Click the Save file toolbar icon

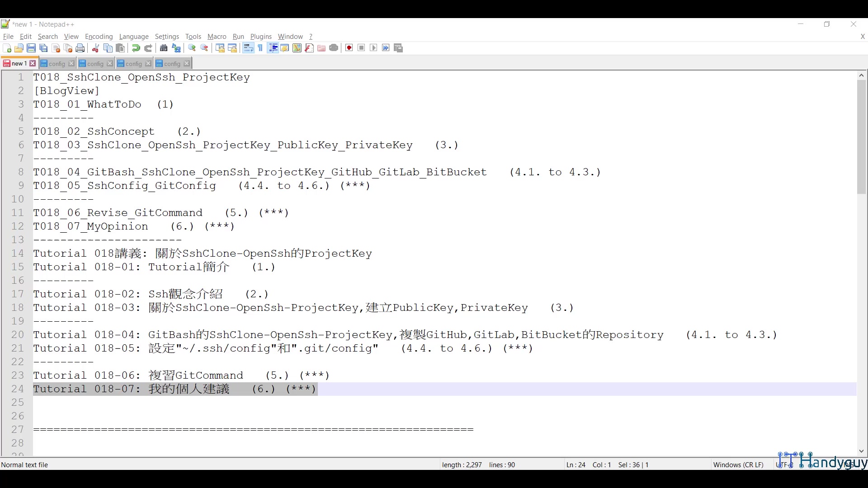point(31,48)
